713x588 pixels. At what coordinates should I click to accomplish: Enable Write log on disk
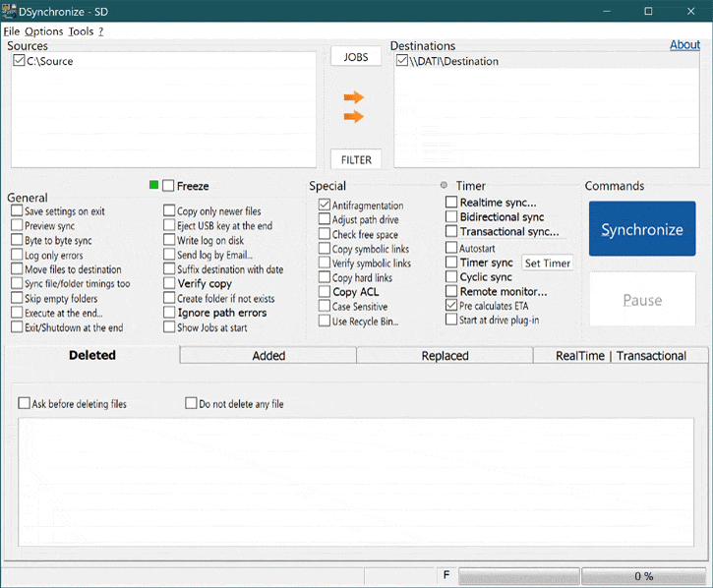[169, 240]
